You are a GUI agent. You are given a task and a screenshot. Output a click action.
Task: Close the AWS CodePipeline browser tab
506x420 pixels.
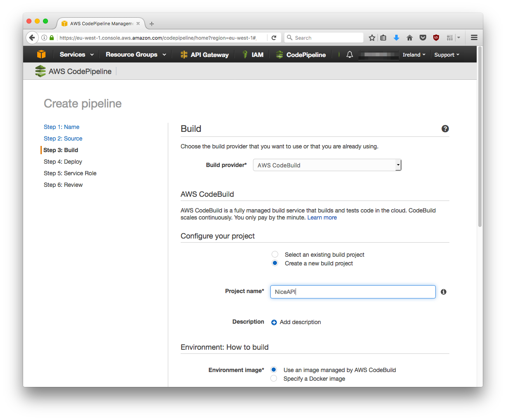coord(138,24)
